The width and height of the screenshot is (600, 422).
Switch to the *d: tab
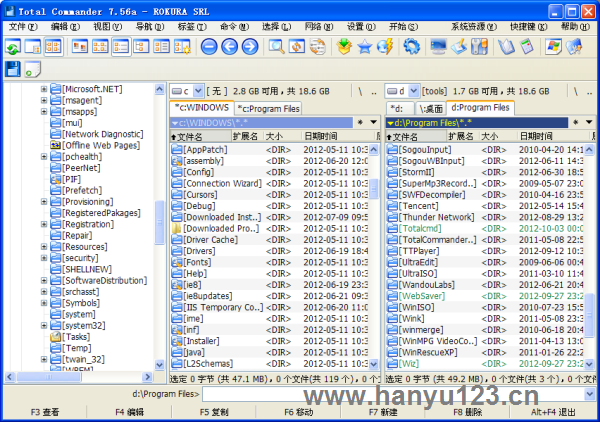pos(399,109)
